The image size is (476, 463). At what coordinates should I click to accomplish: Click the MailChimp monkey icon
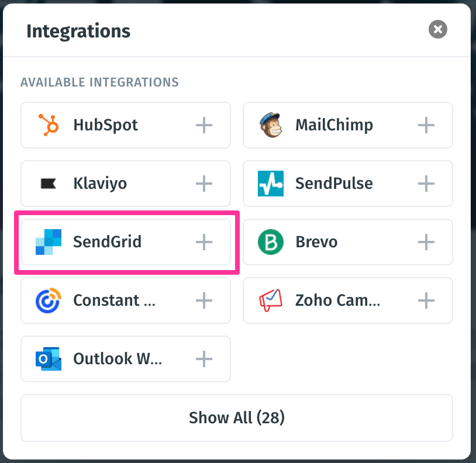[x=271, y=125]
